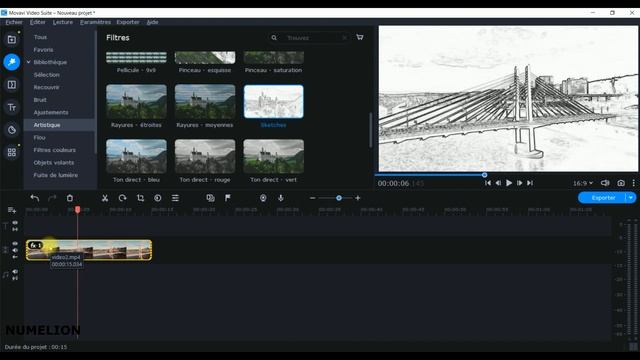Open the Aide menu
This screenshot has height=360, width=640.
point(152,22)
